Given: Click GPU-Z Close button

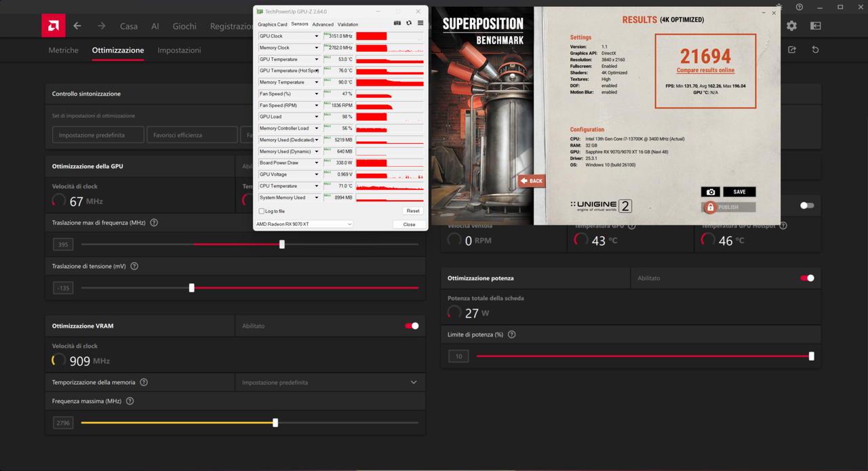Looking at the screenshot, I should tap(409, 224).
